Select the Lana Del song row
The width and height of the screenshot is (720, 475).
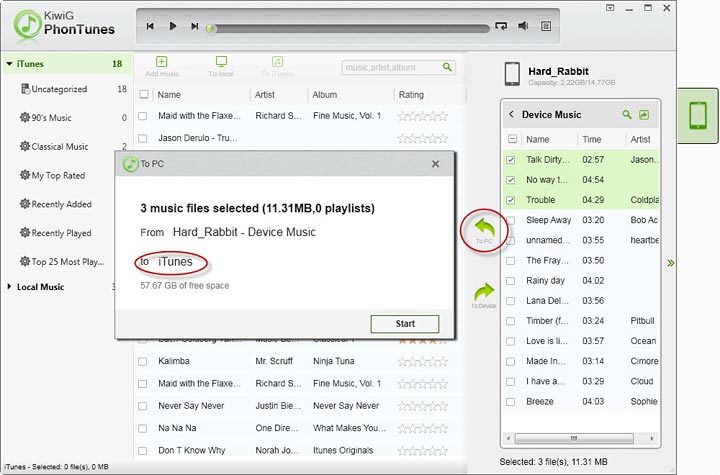[581, 301]
